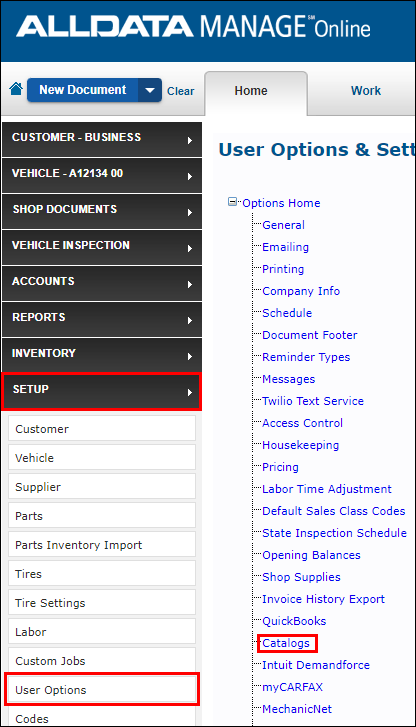416x727 pixels.
Task: Select Parts Inventory Import setup item
Action: (x=102, y=544)
